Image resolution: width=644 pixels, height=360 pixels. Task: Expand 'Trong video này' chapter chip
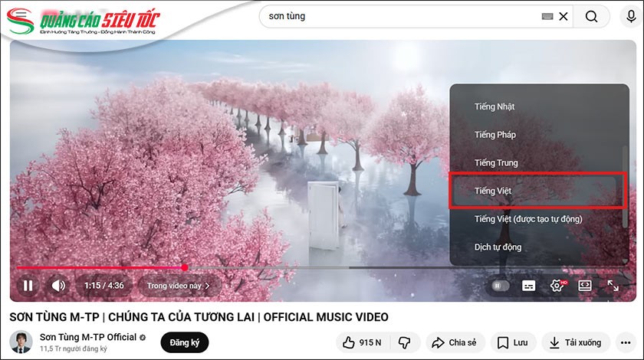pyautogui.click(x=179, y=285)
